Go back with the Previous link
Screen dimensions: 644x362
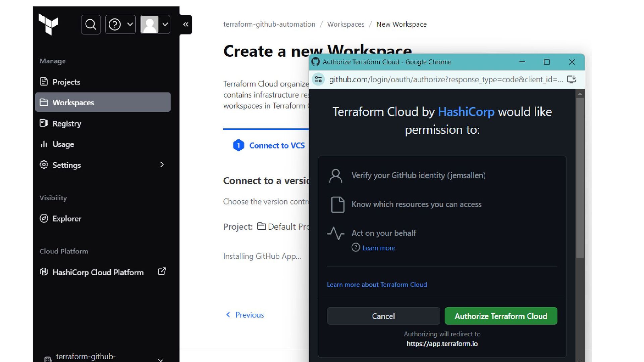pyautogui.click(x=245, y=315)
